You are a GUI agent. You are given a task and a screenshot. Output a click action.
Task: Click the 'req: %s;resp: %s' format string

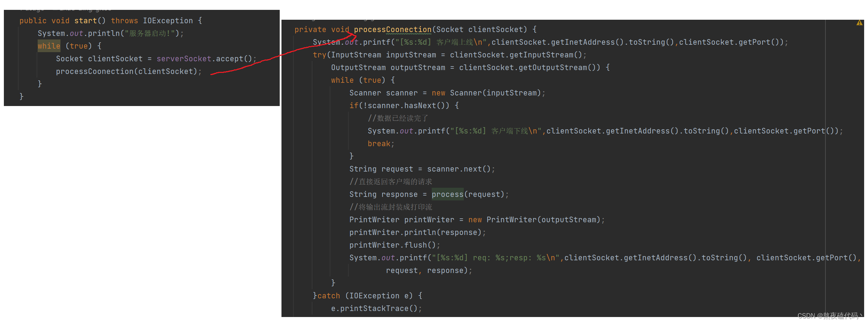tap(509, 258)
